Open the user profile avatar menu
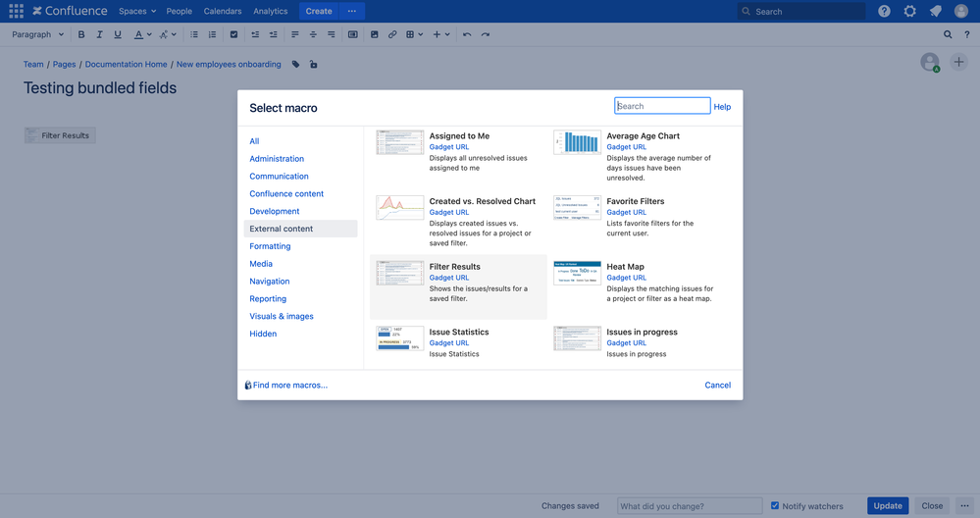Screen dimensions: 980x518 point(961,11)
